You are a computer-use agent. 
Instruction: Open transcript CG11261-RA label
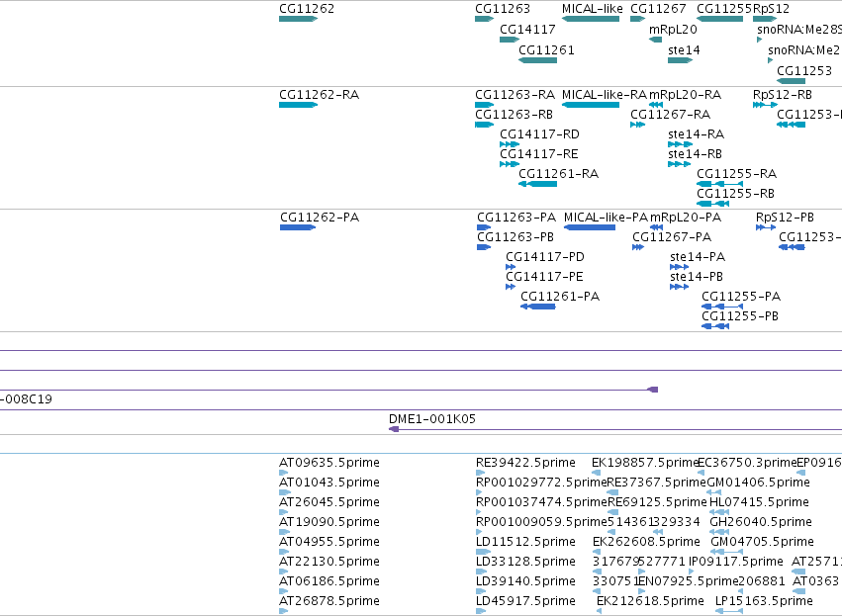[558, 174]
